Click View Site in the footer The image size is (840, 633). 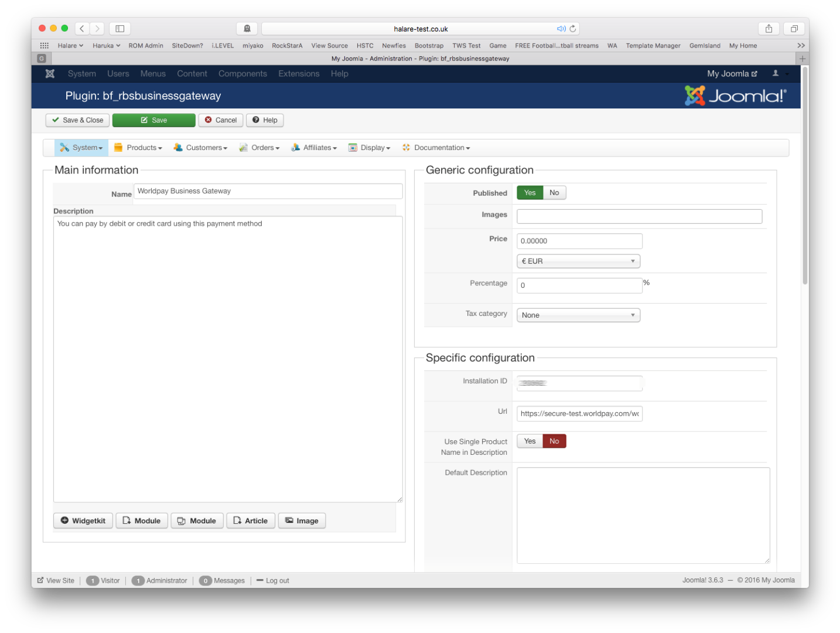[x=56, y=581]
